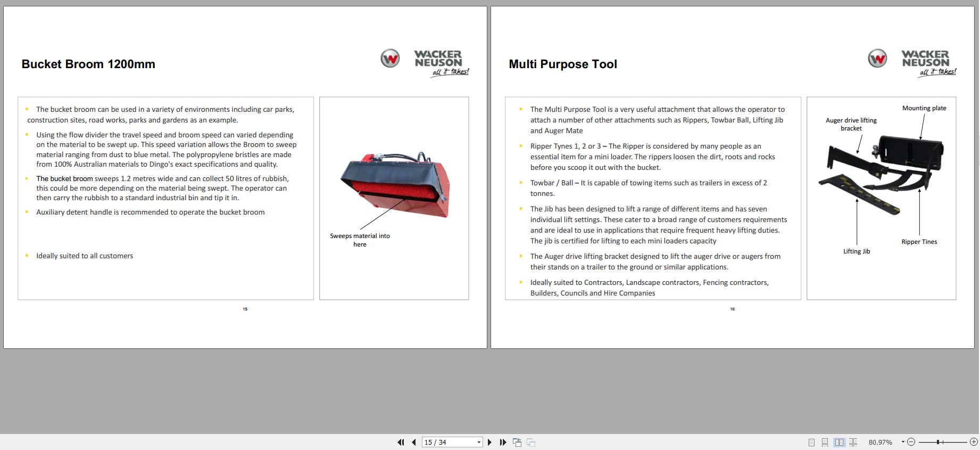Click the 'Towbar / Ball' bullet text
This screenshot has width=980, height=450.
point(649,188)
